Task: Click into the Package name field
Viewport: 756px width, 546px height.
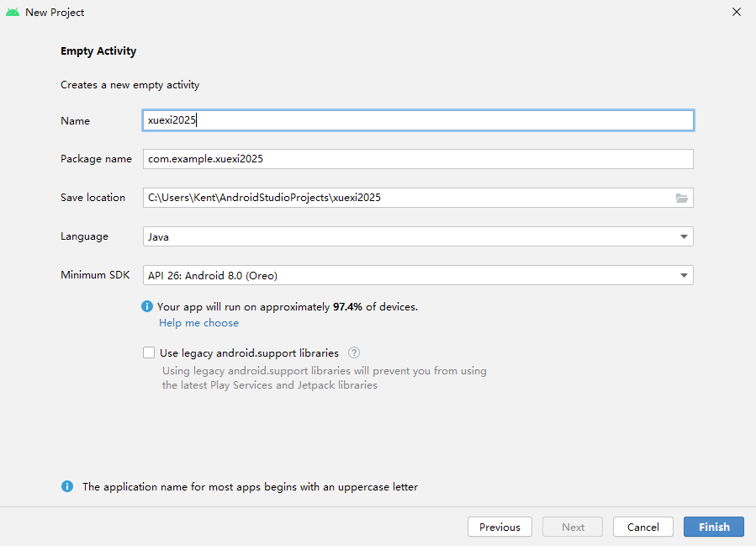Action: click(x=418, y=159)
